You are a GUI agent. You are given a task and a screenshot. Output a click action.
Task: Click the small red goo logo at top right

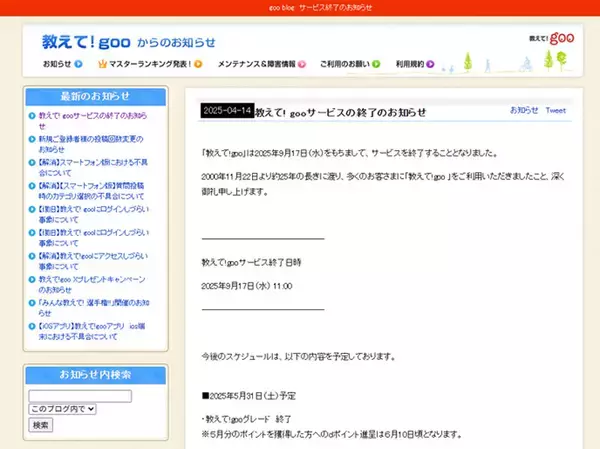(x=551, y=38)
